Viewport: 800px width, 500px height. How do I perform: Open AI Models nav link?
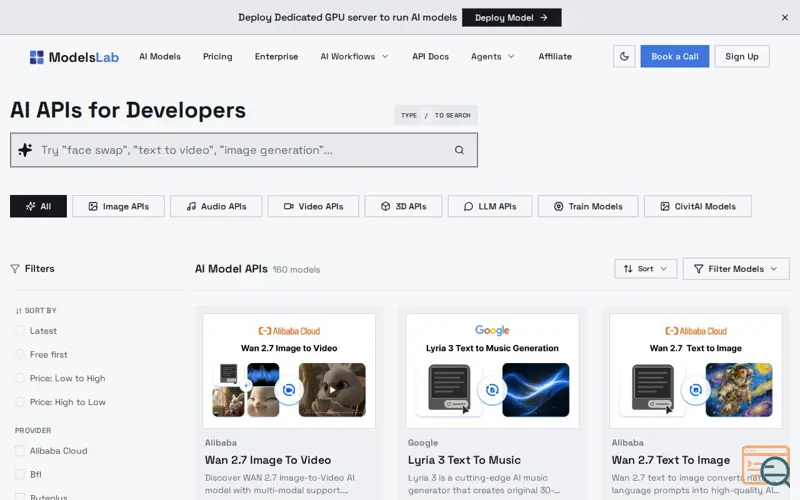coord(160,57)
